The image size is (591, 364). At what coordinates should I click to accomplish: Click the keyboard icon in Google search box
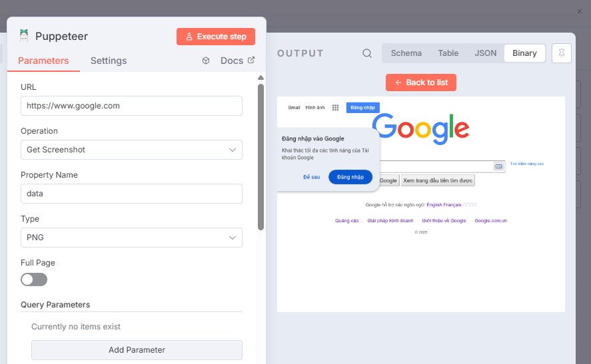click(x=498, y=166)
